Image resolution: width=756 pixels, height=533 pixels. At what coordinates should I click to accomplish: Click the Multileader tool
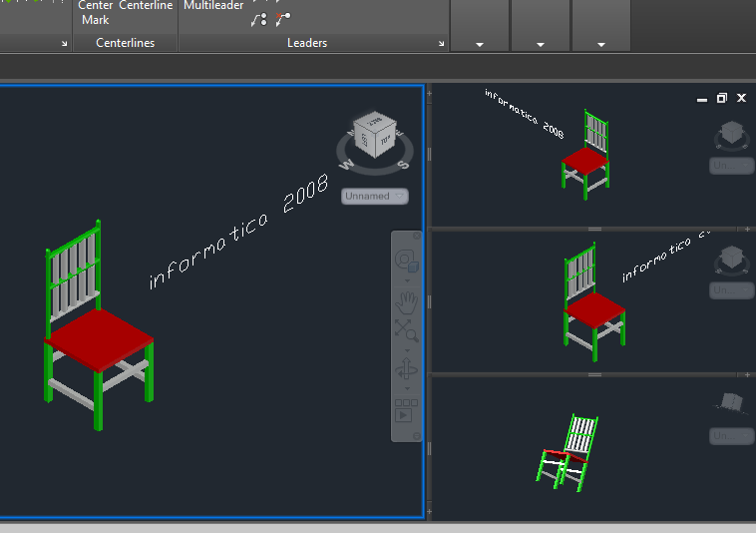pyautogui.click(x=213, y=6)
